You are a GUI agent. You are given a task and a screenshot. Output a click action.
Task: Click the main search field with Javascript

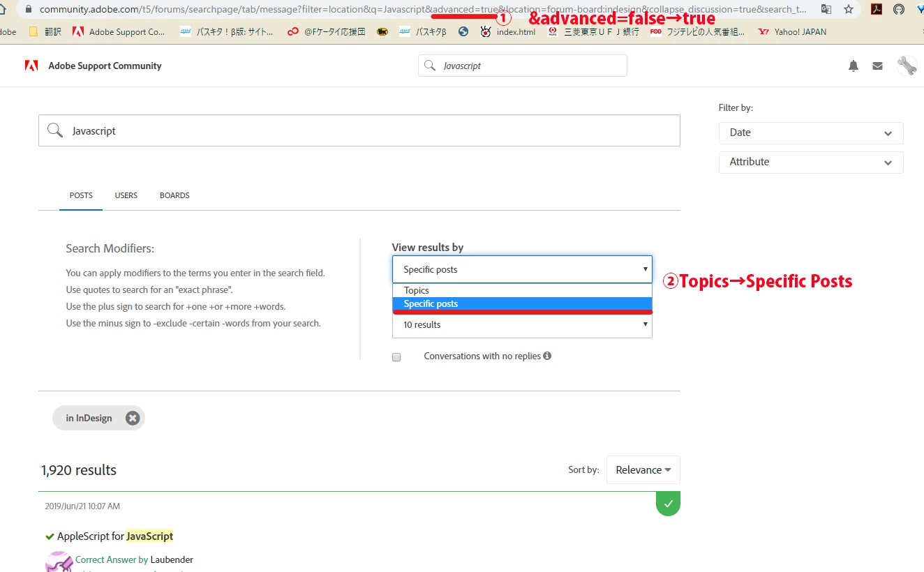pyautogui.click(x=359, y=130)
